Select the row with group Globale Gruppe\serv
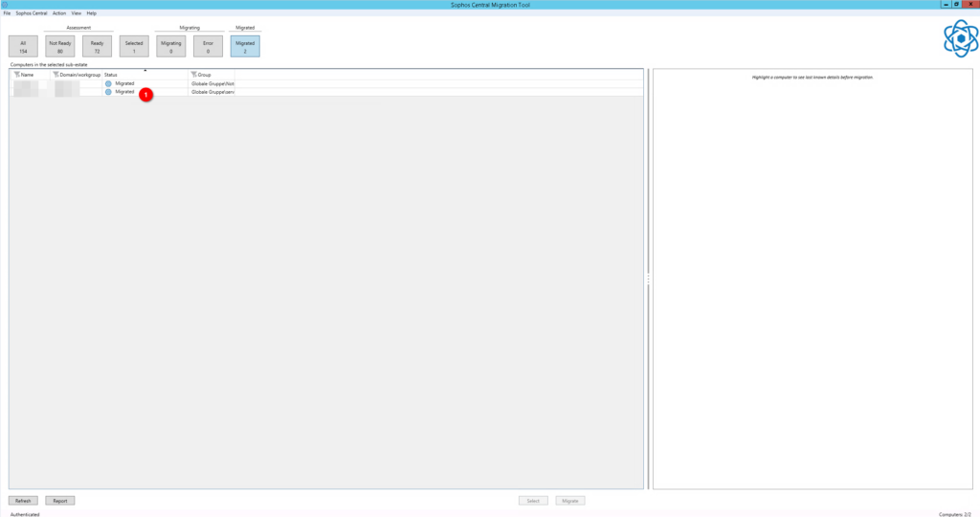Image resolution: width=980 pixels, height=517 pixels. [x=325, y=92]
